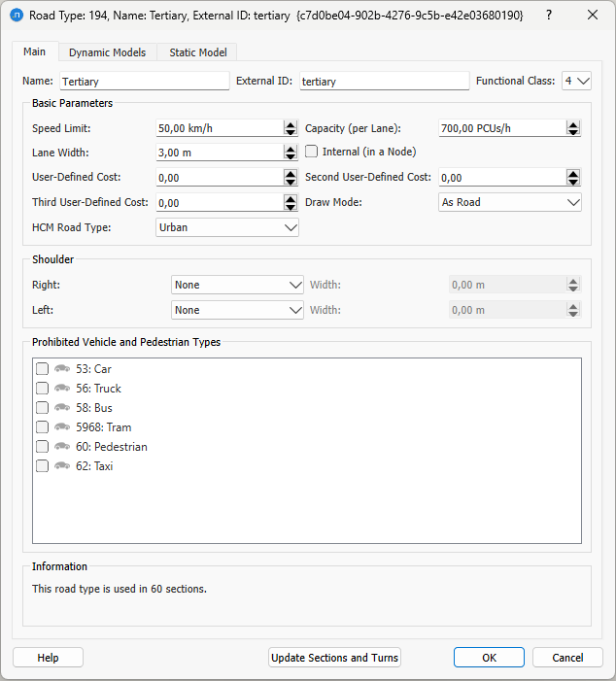Click the Aimsun application icon in title bar

click(17, 16)
